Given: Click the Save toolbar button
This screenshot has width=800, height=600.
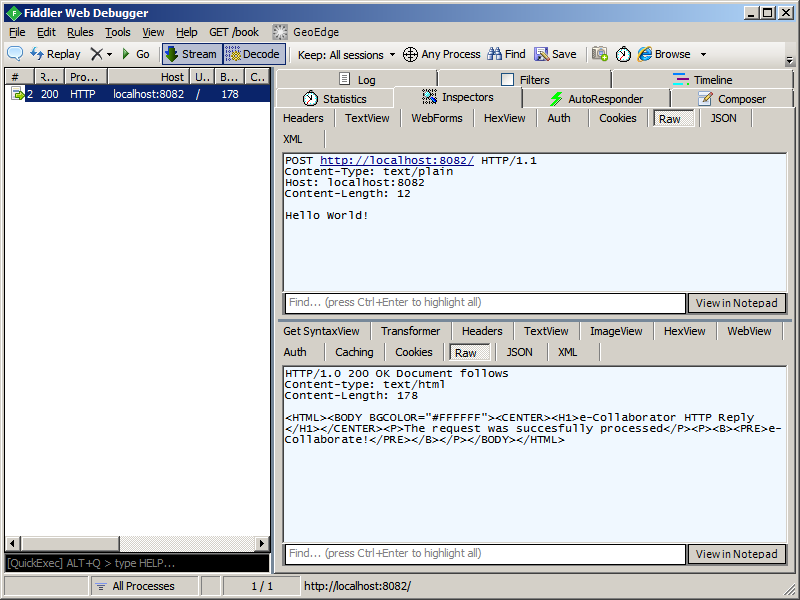Looking at the screenshot, I should click(555, 54).
